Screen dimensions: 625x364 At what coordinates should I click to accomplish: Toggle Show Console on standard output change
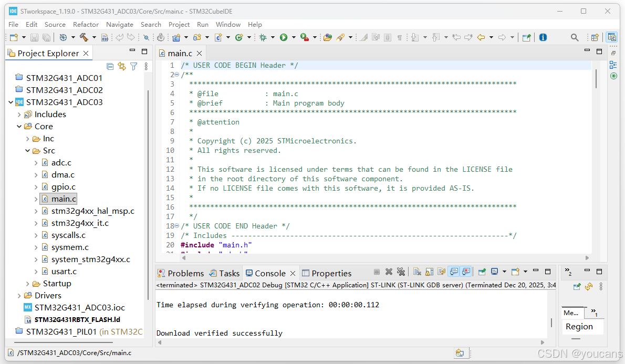point(454,272)
